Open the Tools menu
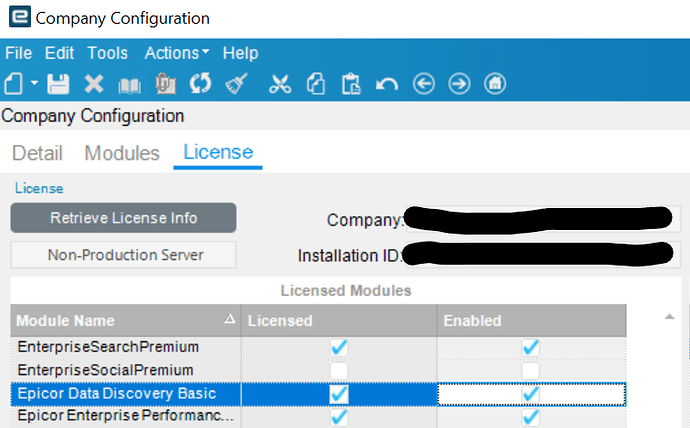This screenshot has height=428, width=690. coord(107,53)
